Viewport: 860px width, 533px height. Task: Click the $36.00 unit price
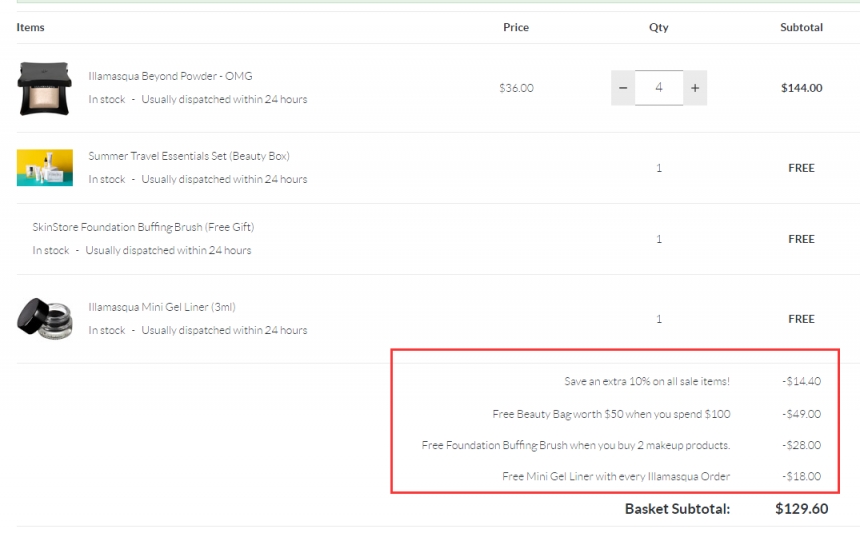(x=516, y=88)
